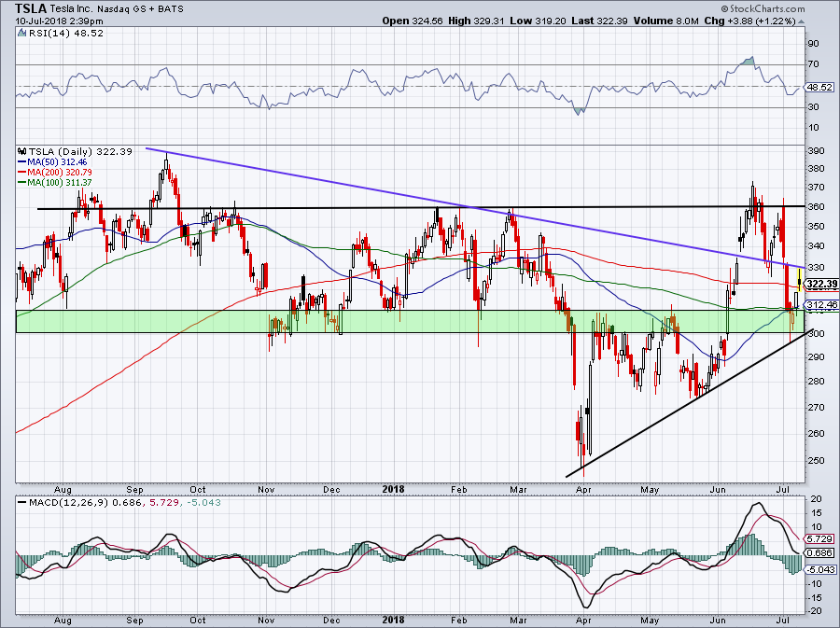Click the StockCharts.com copyright label
Screen dimensions: 840x628
pyautogui.click(x=763, y=8)
